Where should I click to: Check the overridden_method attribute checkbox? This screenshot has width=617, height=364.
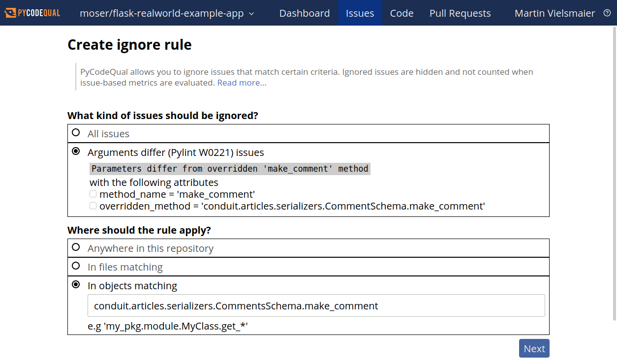tap(93, 206)
